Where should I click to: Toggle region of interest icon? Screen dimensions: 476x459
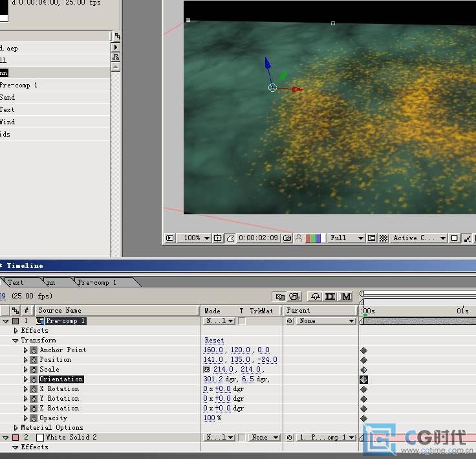372,238
